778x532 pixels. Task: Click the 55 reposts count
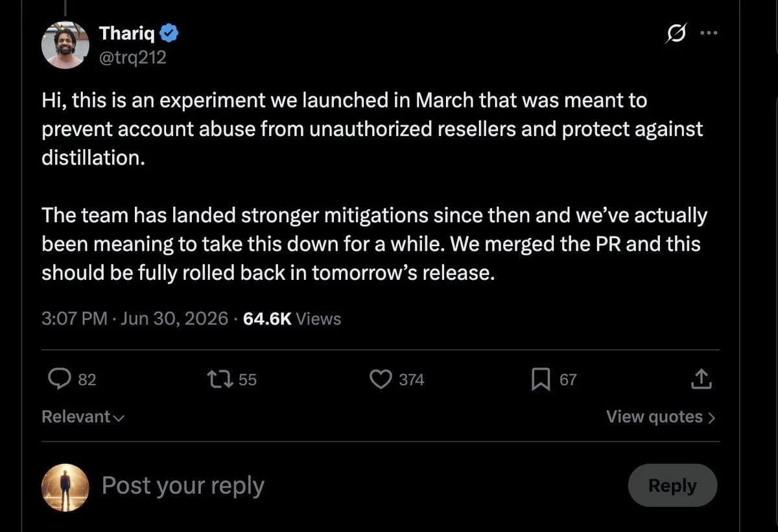(x=248, y=380)
